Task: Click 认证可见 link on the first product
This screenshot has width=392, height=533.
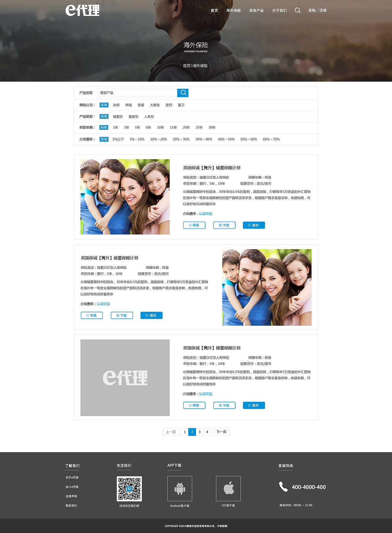Action: point(206,214)
